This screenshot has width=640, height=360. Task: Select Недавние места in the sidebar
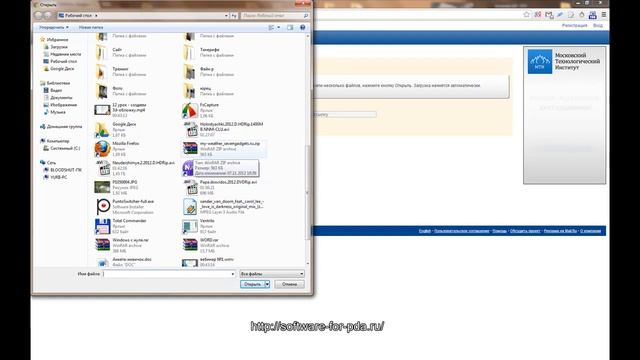click(62, 54)
